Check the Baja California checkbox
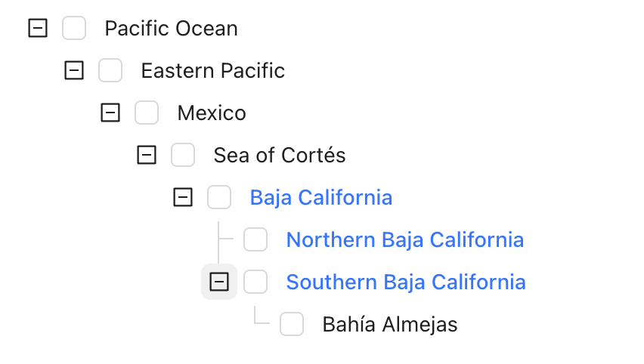The width and height of the screenshot is (644, 364). (x=219, y=198)
